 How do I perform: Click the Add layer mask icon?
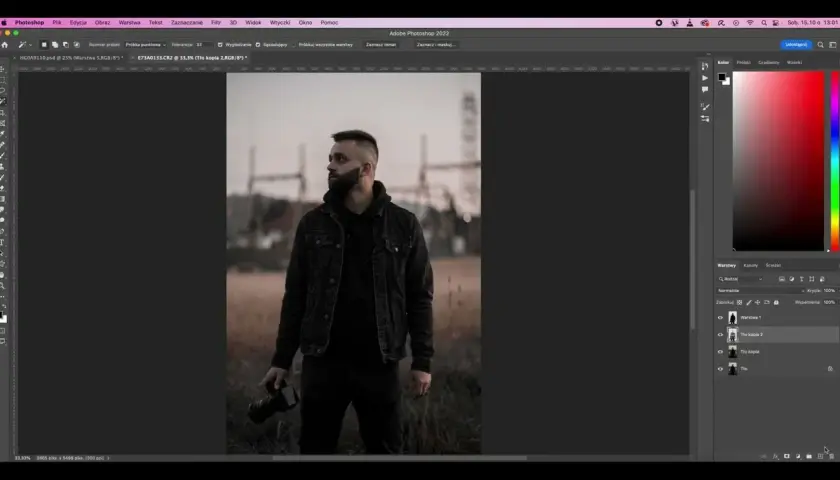click(786, 456)
